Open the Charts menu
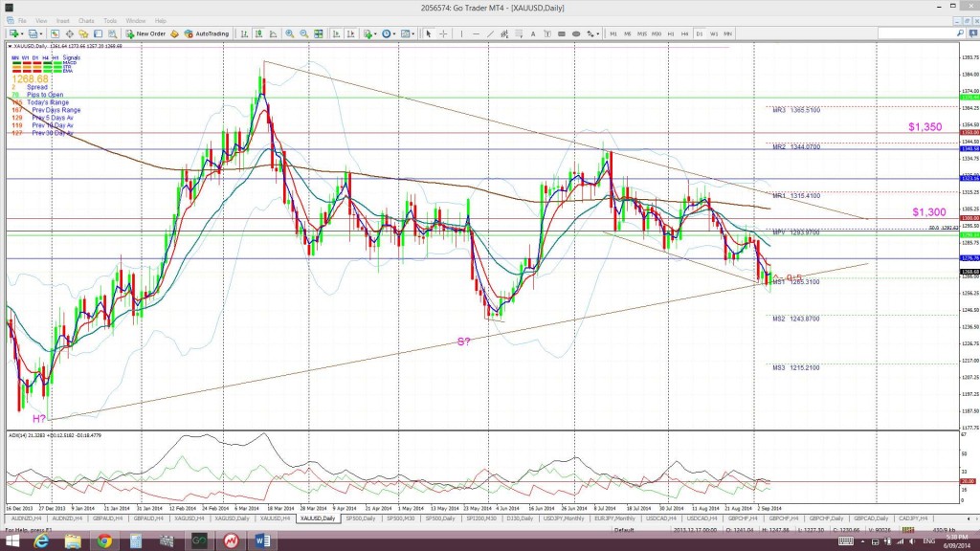980x551 pixels. pos(86,18)
